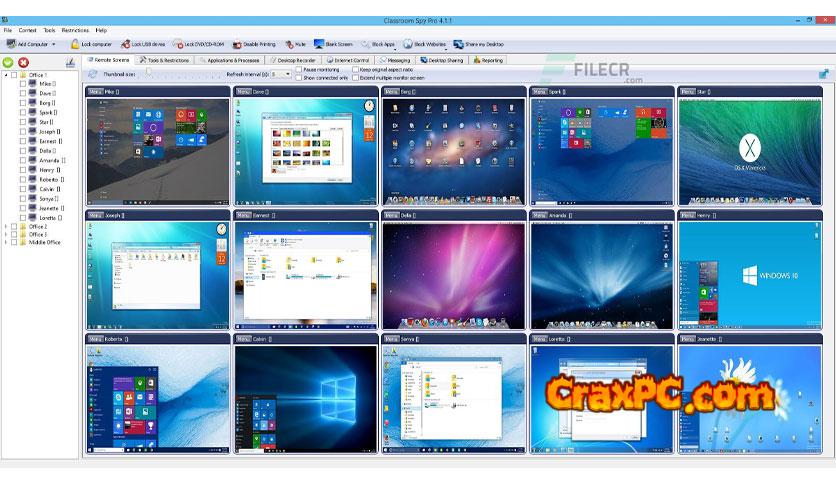836x484 pixels.
Task: Check the box next to Borg
Action: (23, 103)
